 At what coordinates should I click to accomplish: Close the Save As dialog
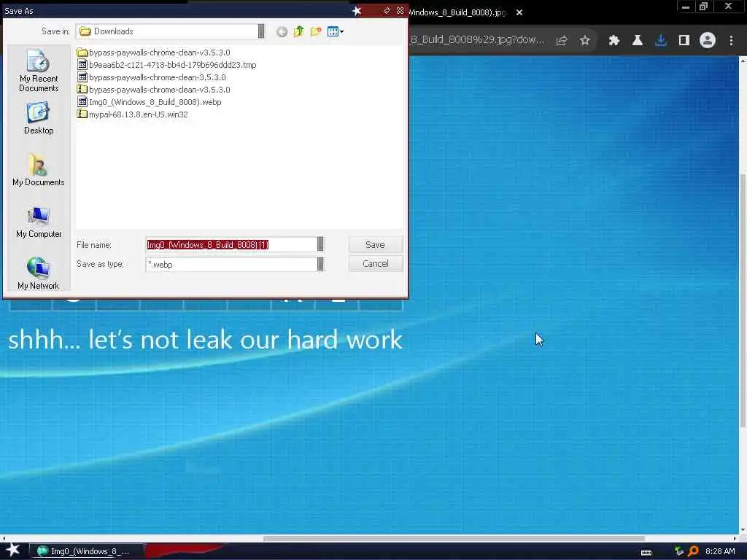click(x=400, y=10)
